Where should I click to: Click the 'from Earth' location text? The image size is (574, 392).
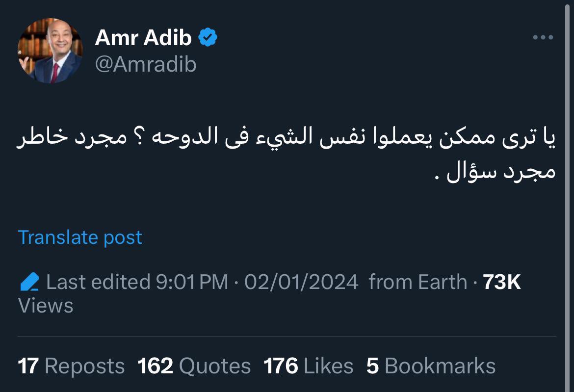(417, 282)
